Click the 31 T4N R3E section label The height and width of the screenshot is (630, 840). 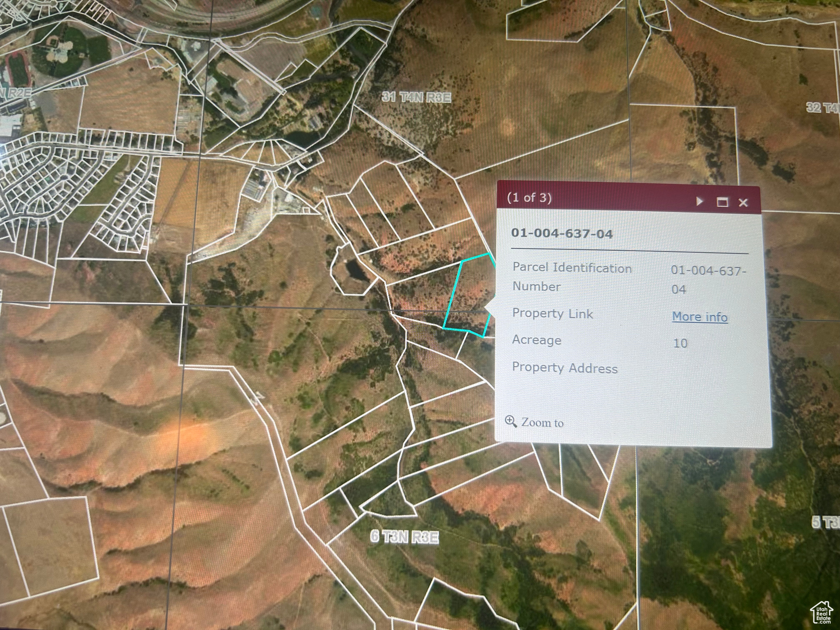[x=417, y=98]
